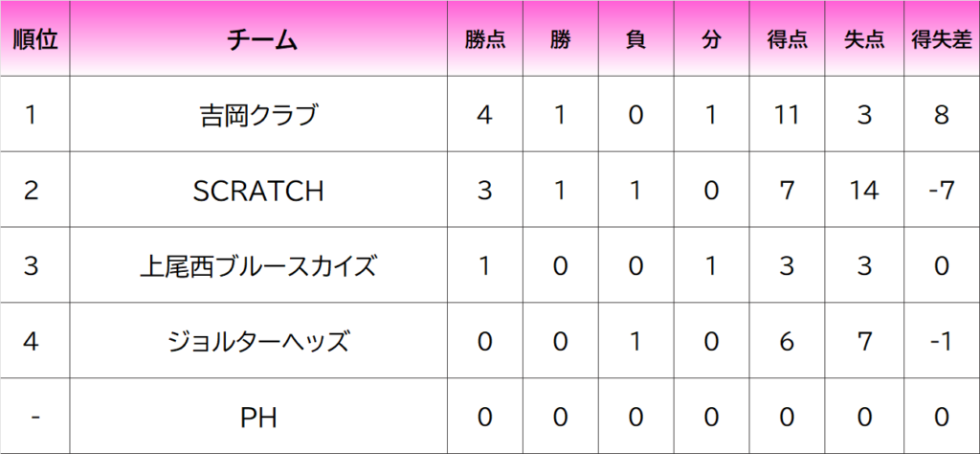Click the 得点 column header
The width and height of the screenshot is (980, 454).
[787, 40]
